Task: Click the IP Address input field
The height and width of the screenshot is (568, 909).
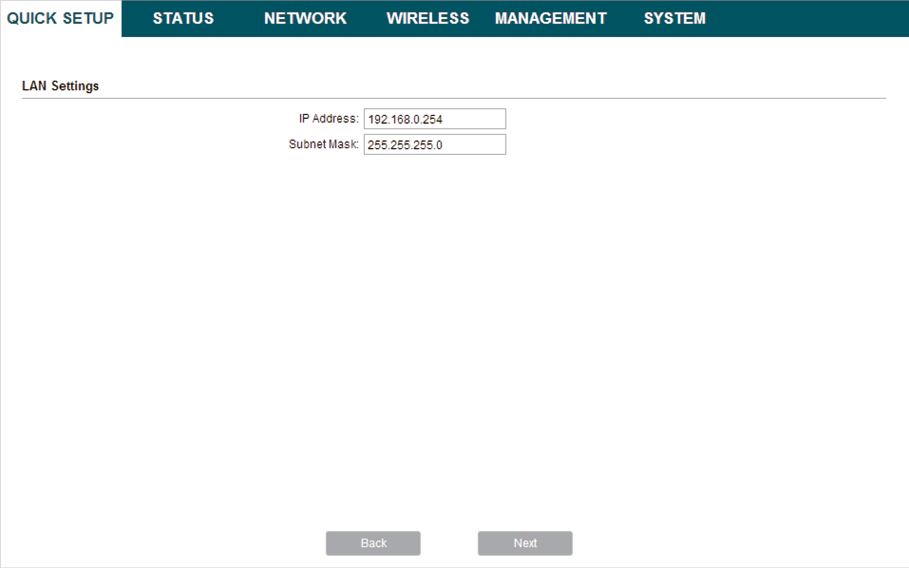Action: point(434,119)
